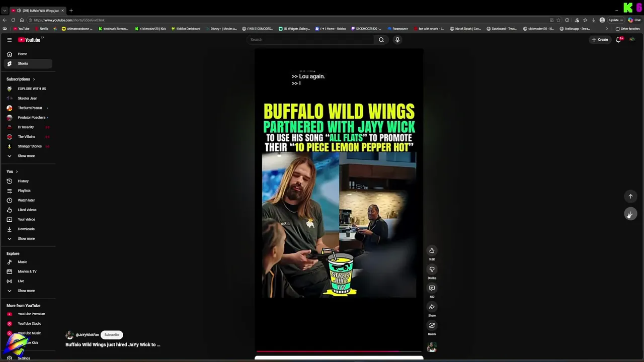Open The Villains subscription
Image resolution: width=644 pixels, height=362 pixels.
click(28, 137)
